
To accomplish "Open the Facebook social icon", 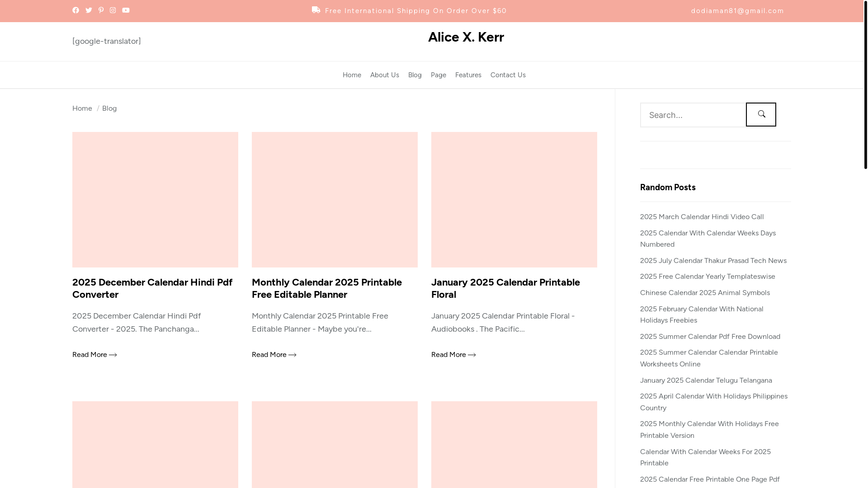I will pos(75,10).
